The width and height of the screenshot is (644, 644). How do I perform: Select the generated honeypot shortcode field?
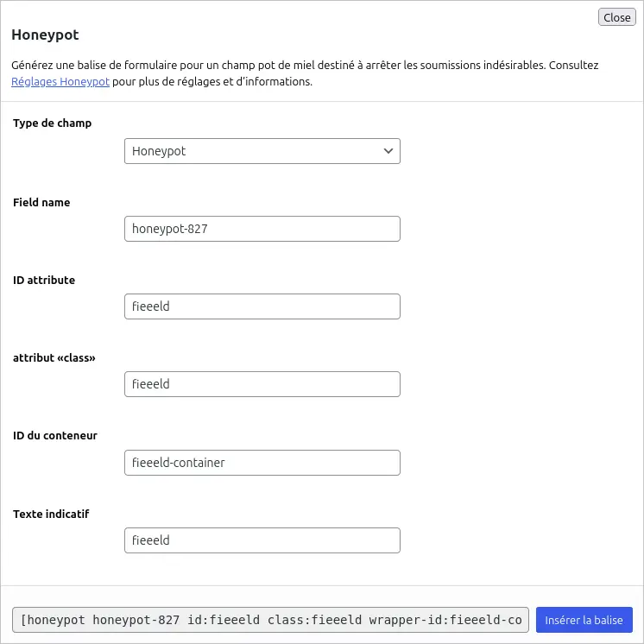[x=270, y=620]
